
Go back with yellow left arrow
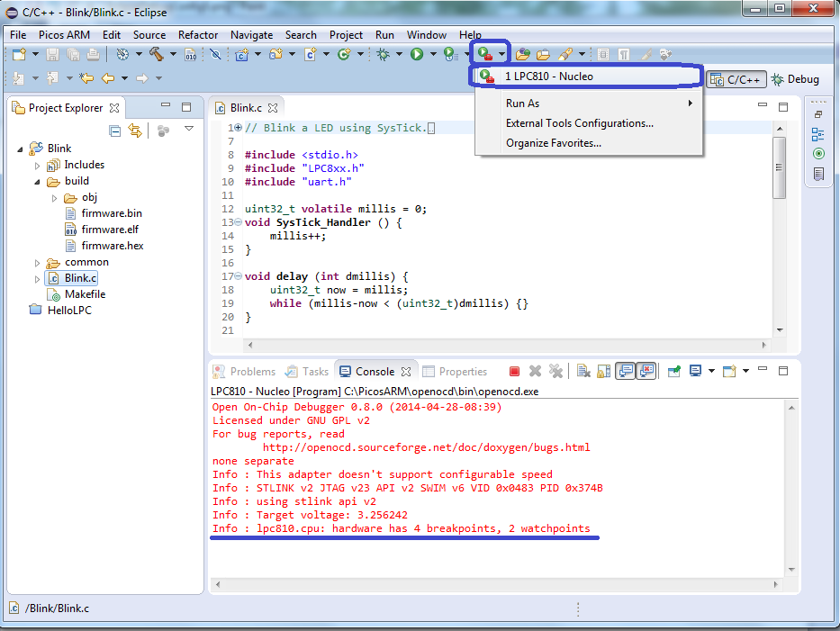pos(108,78)
